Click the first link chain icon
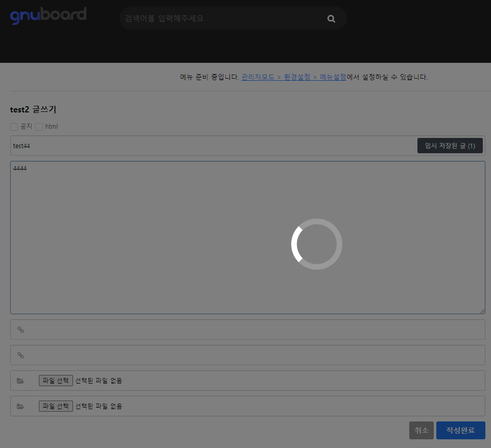Viewport: 491px width, 448px height. click(21, 330)
